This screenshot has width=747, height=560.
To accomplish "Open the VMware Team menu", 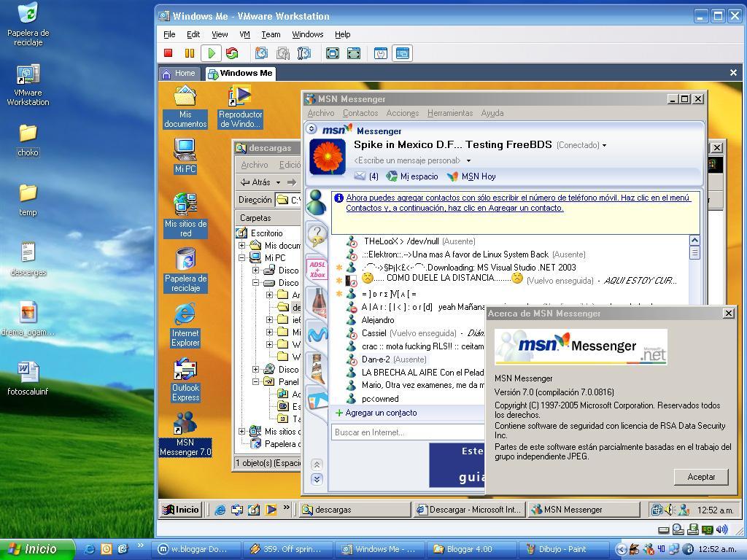I will [x=271, y=34].
